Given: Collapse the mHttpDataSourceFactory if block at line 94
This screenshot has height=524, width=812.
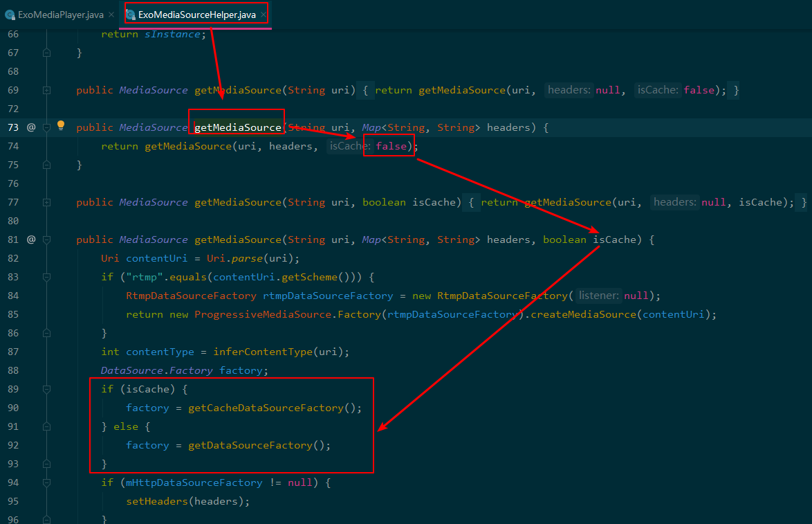Looking at the screenshot, I should tap(46, 482).
